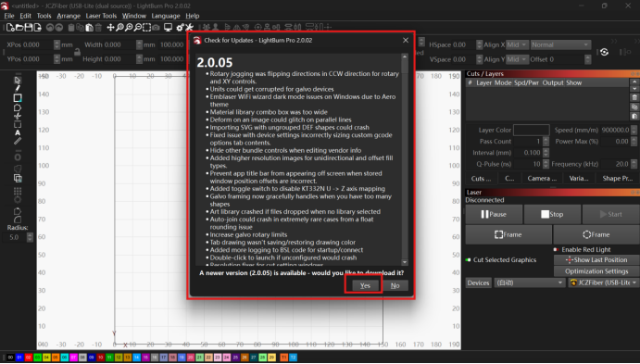This screenshot has height=364, width=640.
Task: Open the File menu
Action: click(x=9, y=16)
